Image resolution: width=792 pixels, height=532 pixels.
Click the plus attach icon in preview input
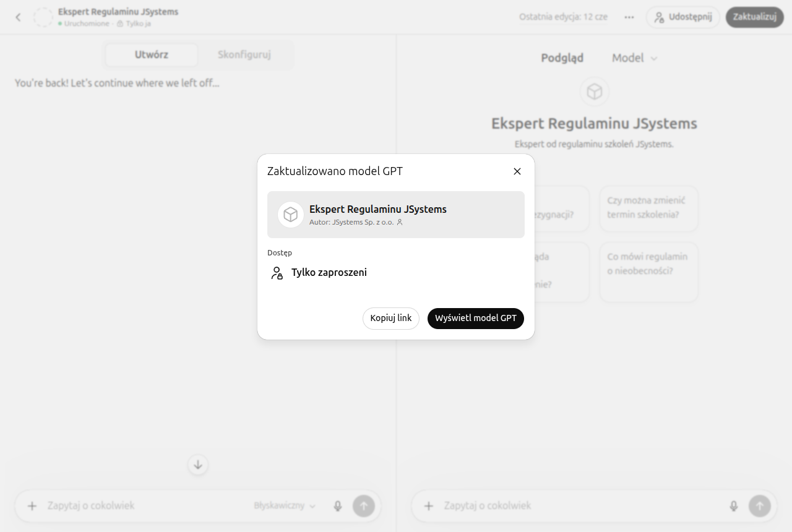pos(428,506)
